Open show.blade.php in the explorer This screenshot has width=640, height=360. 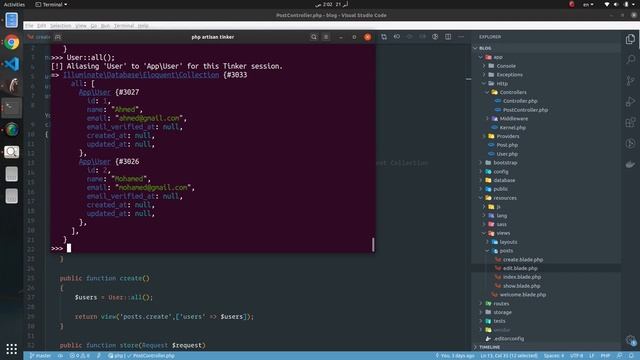tap(522, 286)
